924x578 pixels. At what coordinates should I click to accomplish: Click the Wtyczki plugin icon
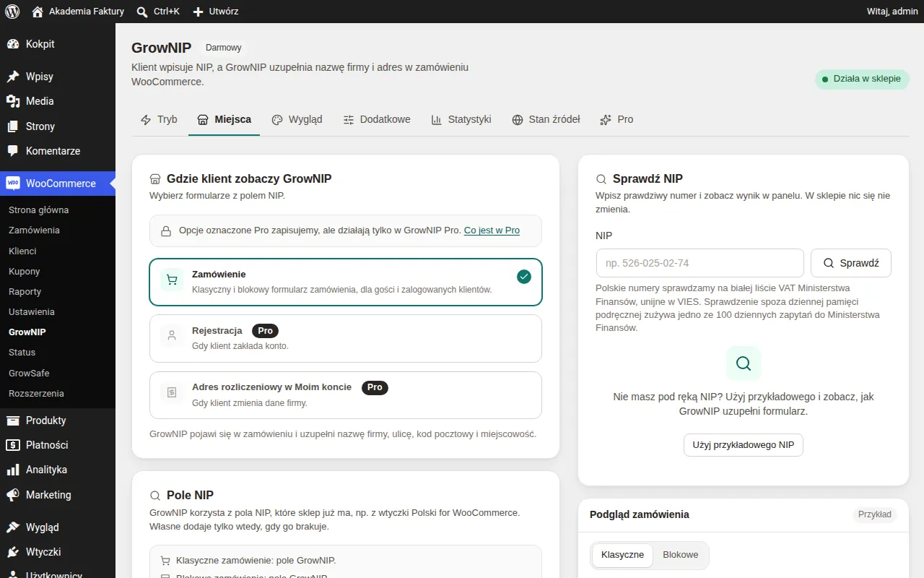pyautogui.click(x=13, y=552)
